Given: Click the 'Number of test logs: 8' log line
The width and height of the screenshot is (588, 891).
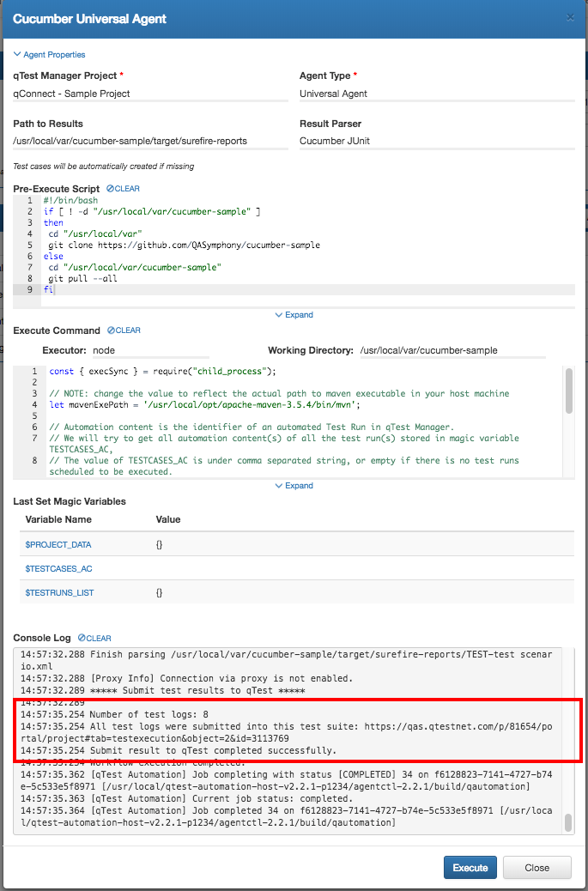Looking at the screenshot, I should (x=115, y=713).
